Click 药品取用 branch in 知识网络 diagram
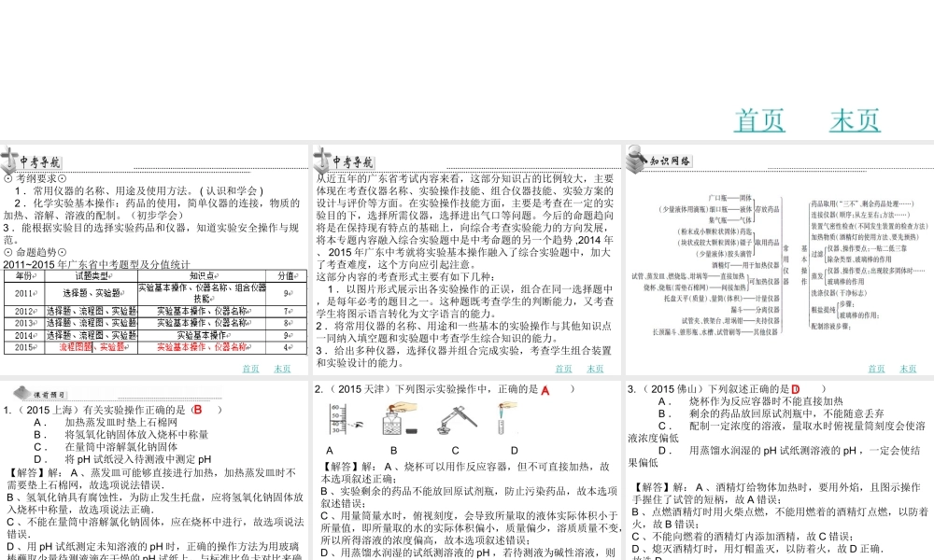 pos(862,204)
